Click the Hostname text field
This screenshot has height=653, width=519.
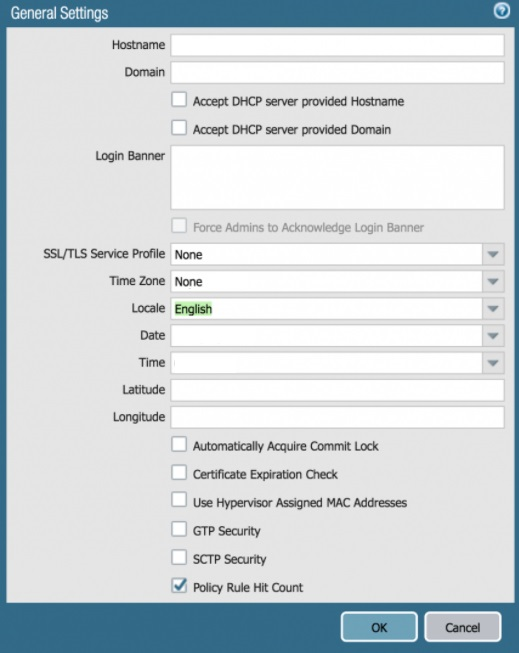coord(337,45)
